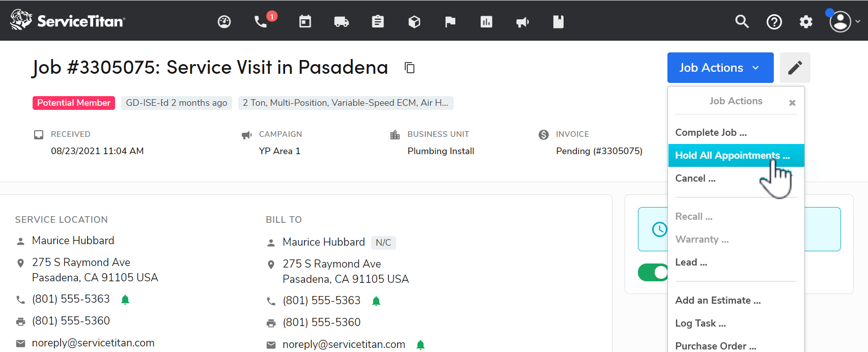Open the marketing megaphone icon
This screenshot has width=868, height=352.
[523, 22]
